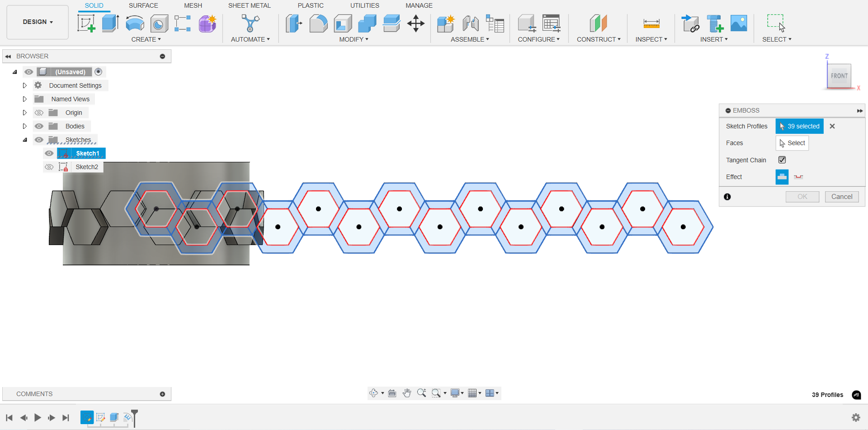Show Sketch2 using its eye icon
Image resolution: width=868 pixels, height=430 pixels.
[49, 167]
